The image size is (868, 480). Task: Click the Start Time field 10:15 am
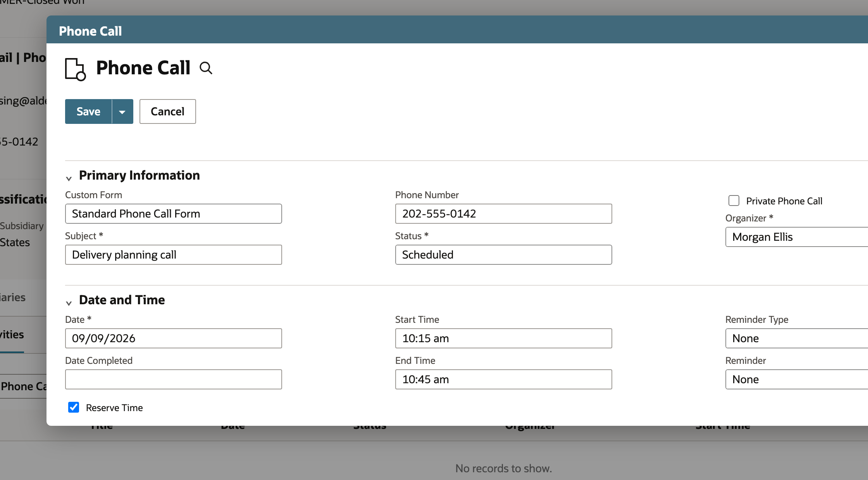pos(504,338)
